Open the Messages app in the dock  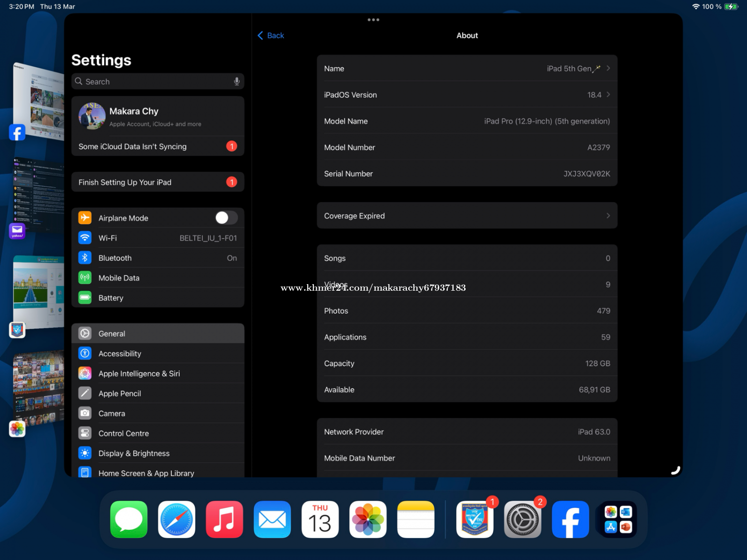[x=129, y=520]
